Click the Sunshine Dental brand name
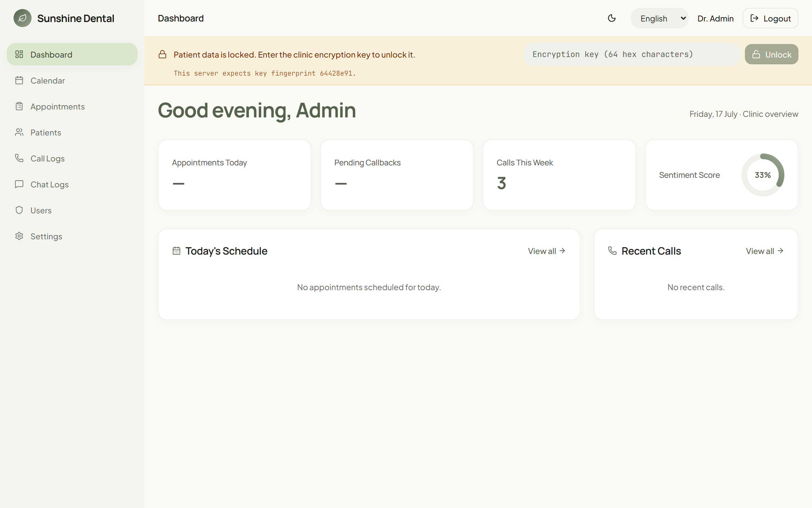 76,18
